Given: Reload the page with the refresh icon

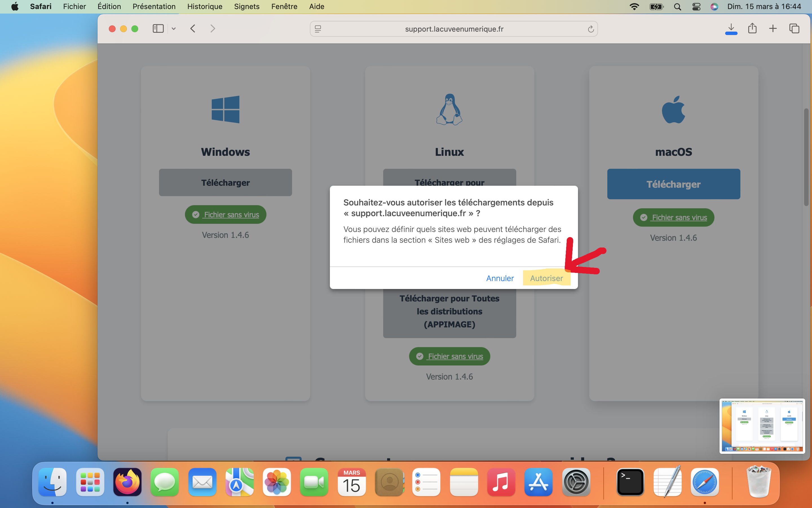Looking at the screenshot, I should click(591, 29).
